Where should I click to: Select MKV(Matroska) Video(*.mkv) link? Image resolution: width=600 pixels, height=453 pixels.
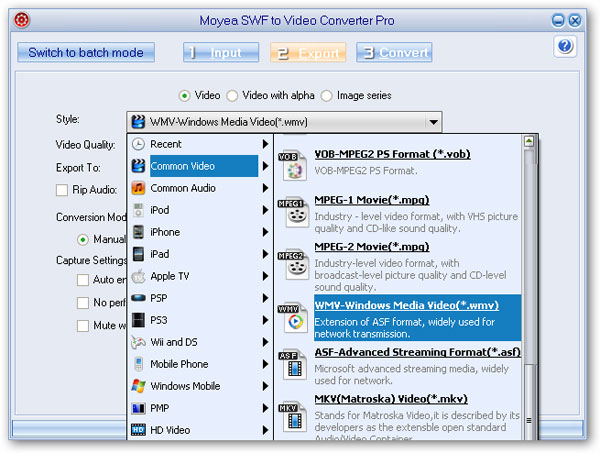[391, 399]
